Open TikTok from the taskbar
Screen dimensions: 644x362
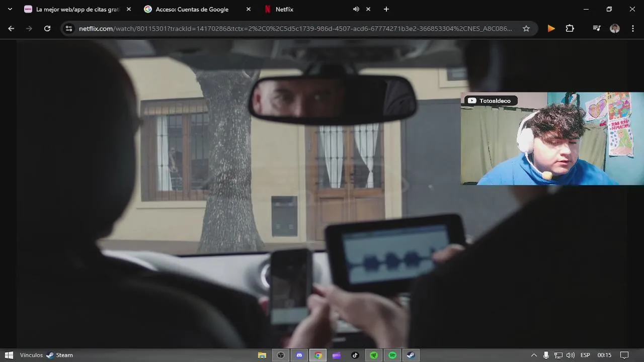(355, 355)
